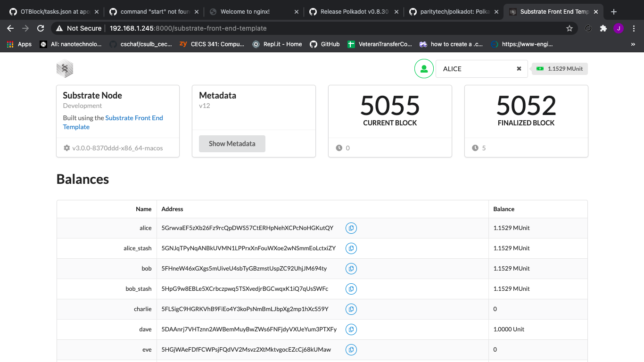Copy alice's address with the copy icon
The image size is (644, 362).
click(x=351, y=228)
